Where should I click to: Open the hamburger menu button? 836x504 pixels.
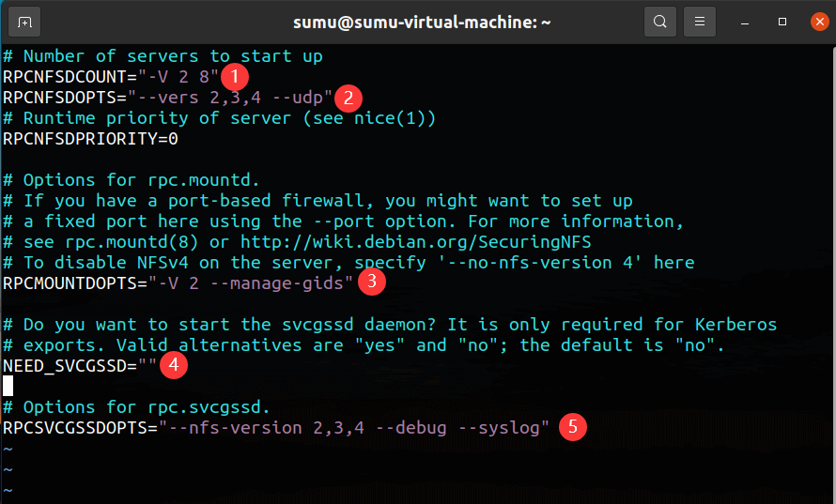[699, 21]
